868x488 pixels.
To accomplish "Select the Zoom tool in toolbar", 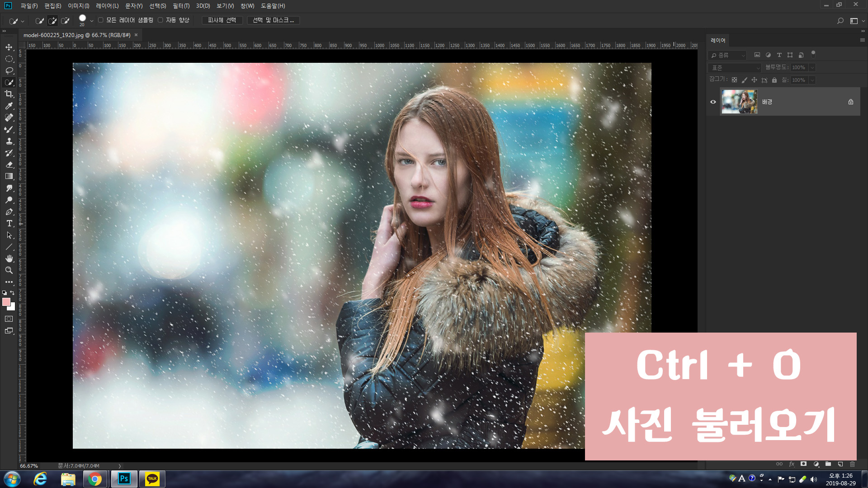I will 9,270.
